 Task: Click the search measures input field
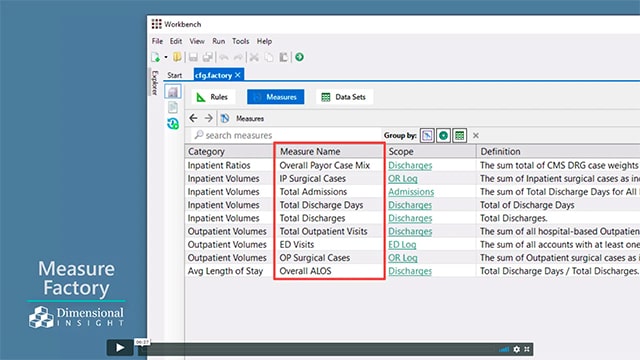(286, 135)
